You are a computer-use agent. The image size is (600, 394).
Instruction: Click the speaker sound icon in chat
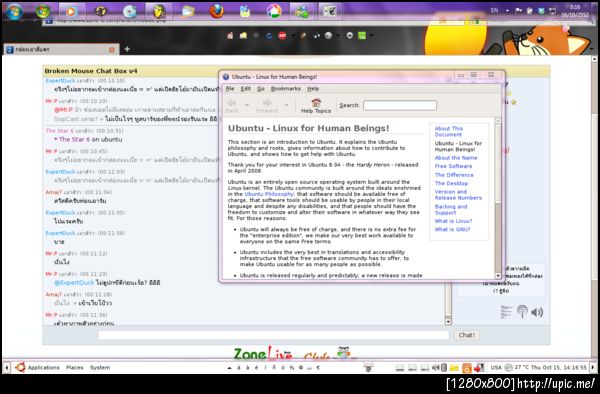coord(537,312)
